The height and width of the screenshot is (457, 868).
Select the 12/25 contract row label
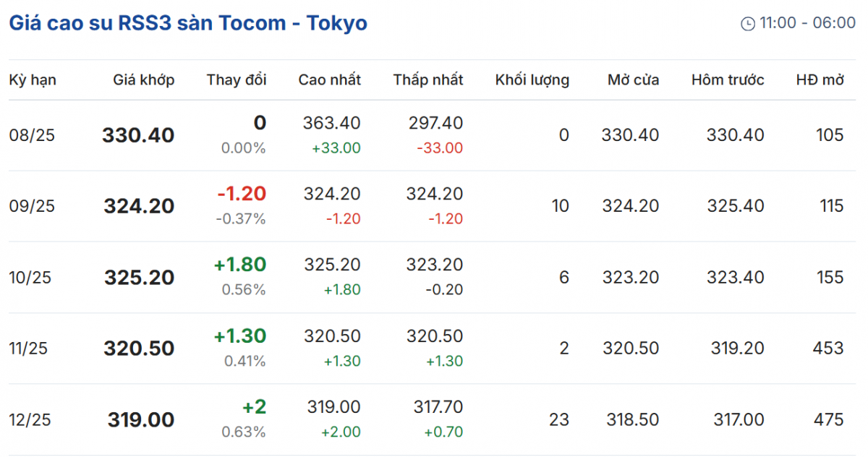tap(31, 419)
